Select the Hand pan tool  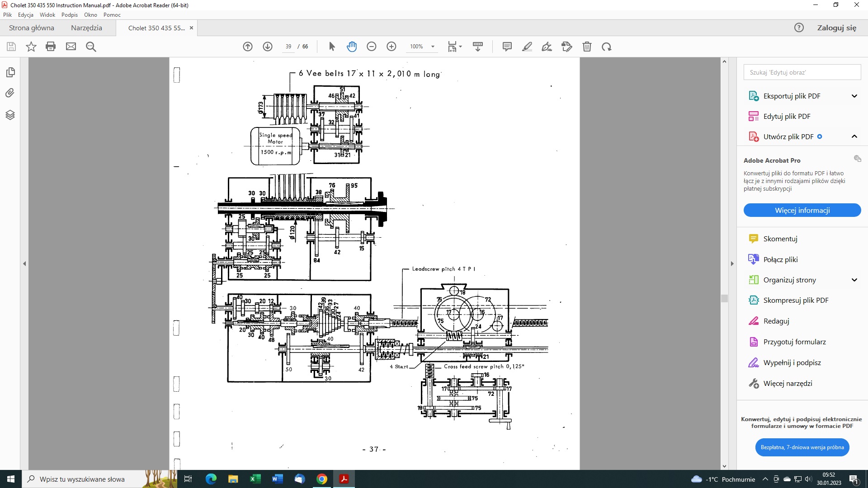(x=352, y=47)
